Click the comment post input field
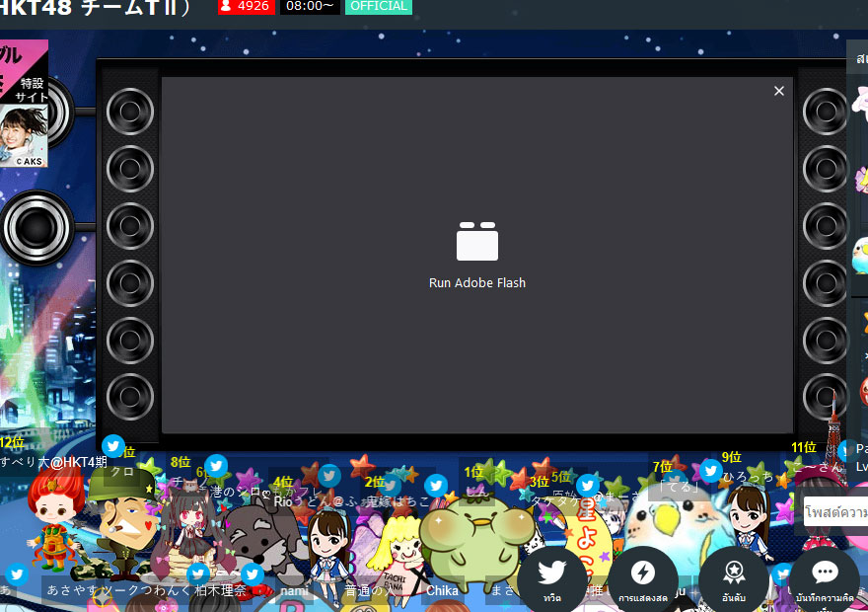 click(835, 511)
